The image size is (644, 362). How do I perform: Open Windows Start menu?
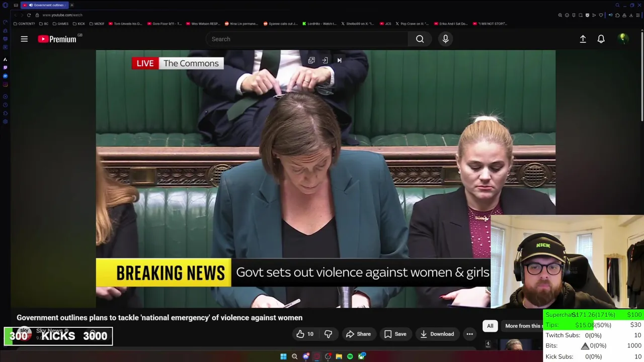coord(283,356)
